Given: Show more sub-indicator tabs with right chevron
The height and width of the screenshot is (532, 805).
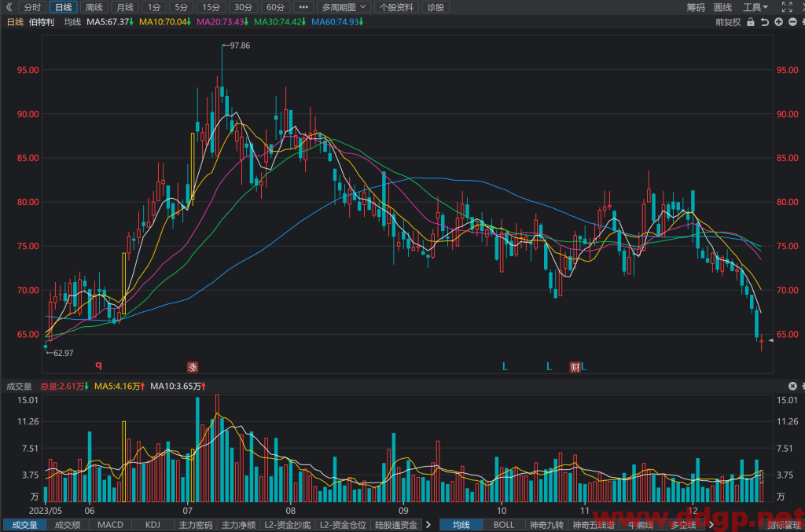Looking at the screenshot, I should (x=428, y=525).
